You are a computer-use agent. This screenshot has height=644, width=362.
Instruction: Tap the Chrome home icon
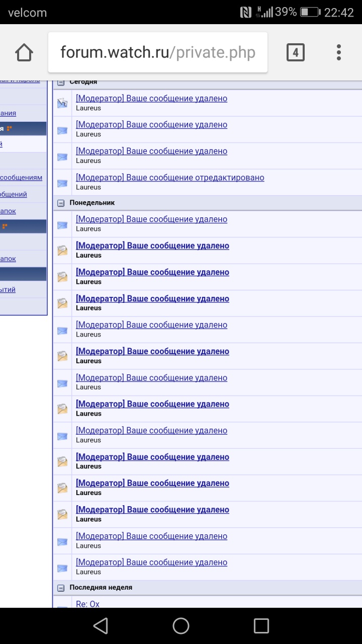pos(24,52)
